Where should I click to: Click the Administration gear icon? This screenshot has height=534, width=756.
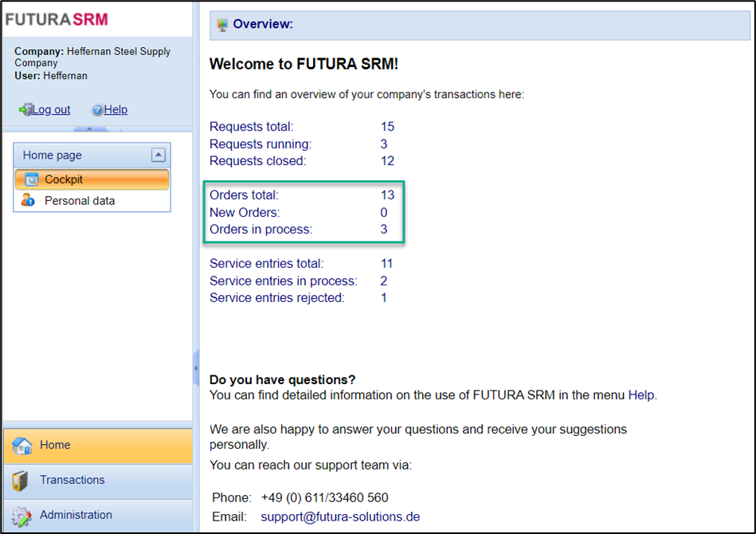pyautogui.click(x=22, y=516)
